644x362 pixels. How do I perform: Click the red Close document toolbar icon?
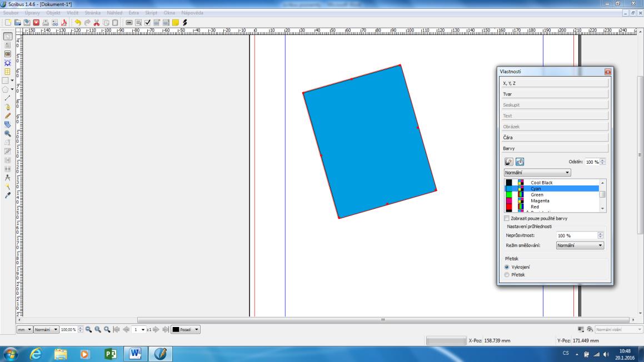36,23
